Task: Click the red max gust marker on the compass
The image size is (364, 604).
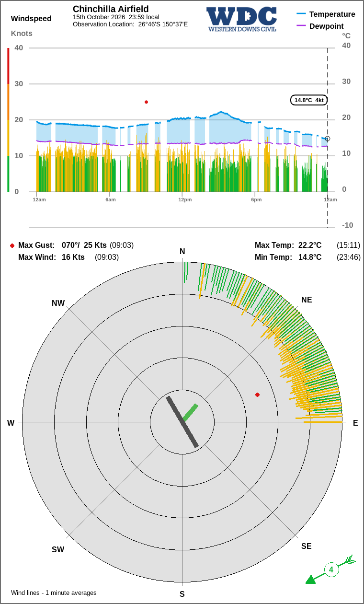Action: (257, 395)
